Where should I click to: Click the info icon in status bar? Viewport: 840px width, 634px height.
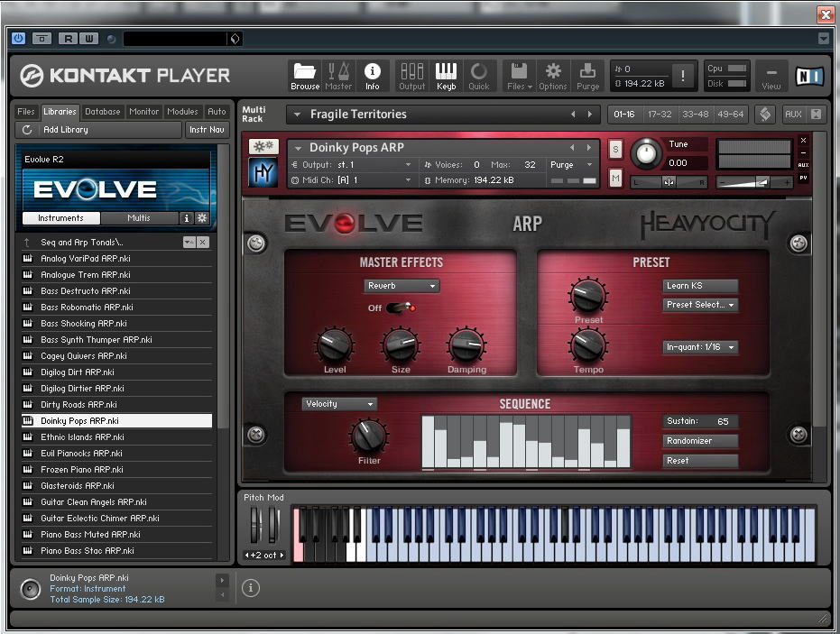(250, 588)
